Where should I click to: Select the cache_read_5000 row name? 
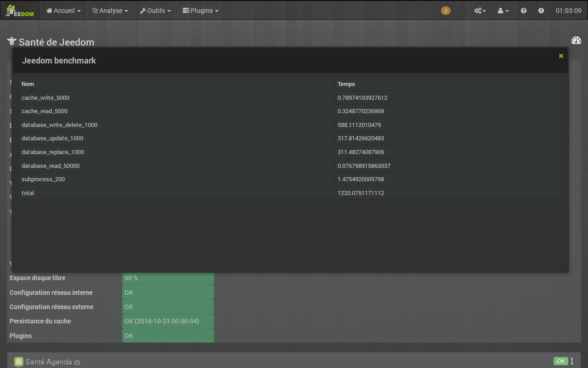[x=45, y=111]
